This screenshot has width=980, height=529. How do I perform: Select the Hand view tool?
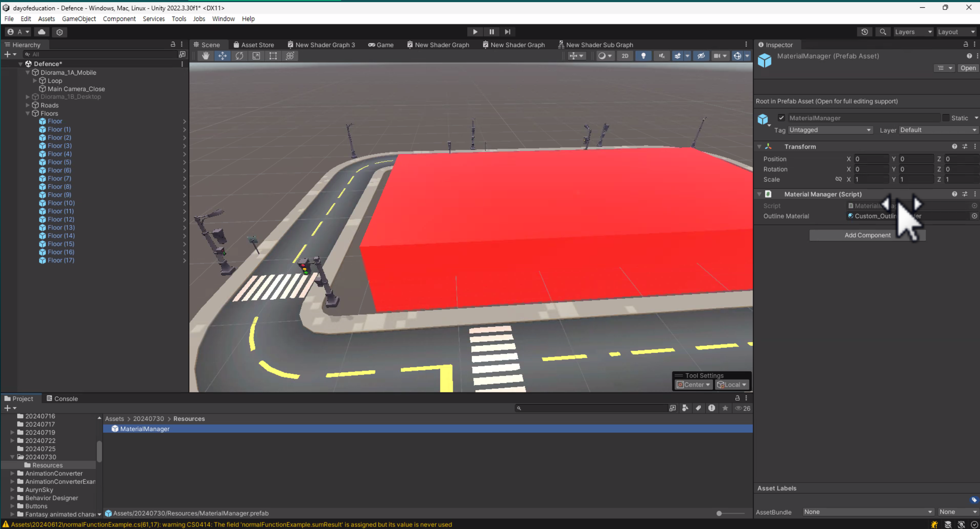206,56
